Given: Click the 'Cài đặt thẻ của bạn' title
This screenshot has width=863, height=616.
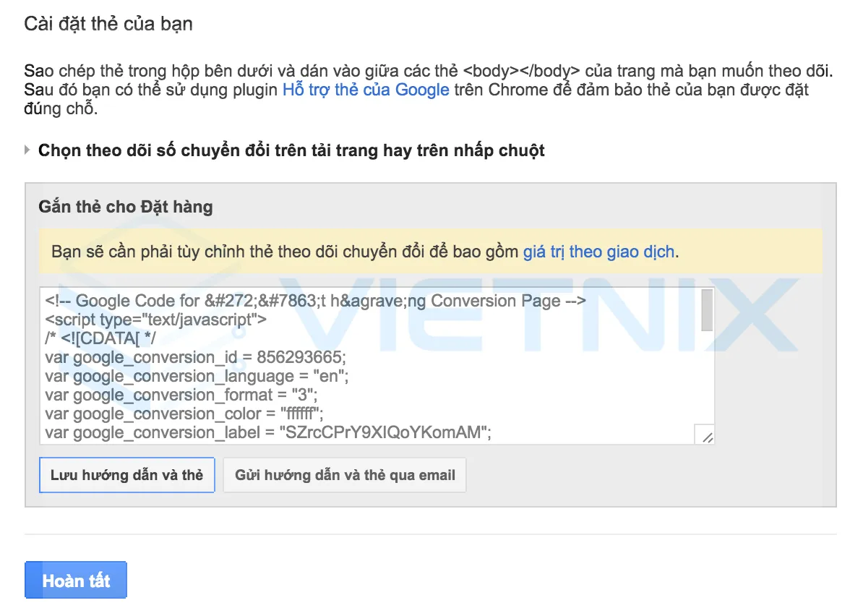Looking at the screenshot, I should (108, 24).
